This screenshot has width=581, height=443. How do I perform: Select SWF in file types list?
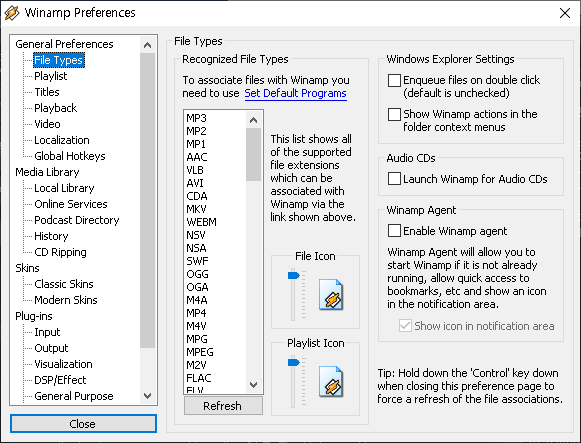[x=197, y=261]
